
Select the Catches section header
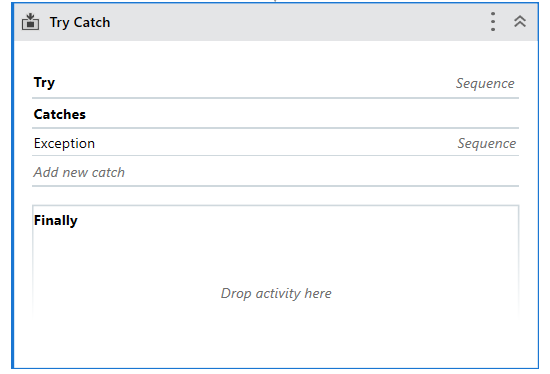60,114
